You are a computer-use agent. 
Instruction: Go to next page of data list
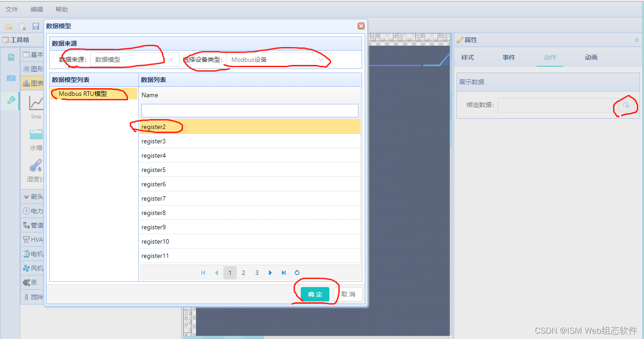270,273
